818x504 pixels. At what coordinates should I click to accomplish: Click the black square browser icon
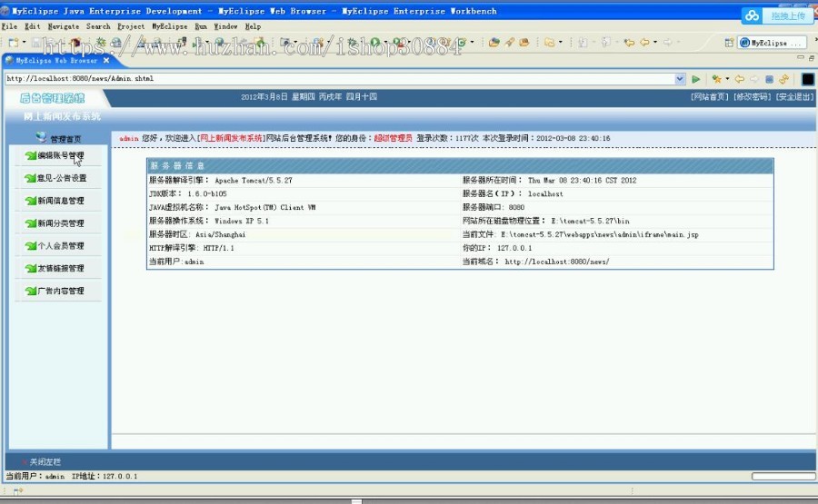click(808, 79)
